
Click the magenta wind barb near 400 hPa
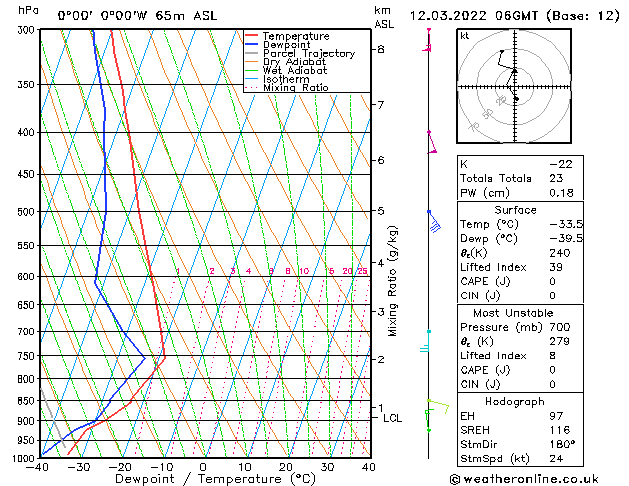[432, 142]
